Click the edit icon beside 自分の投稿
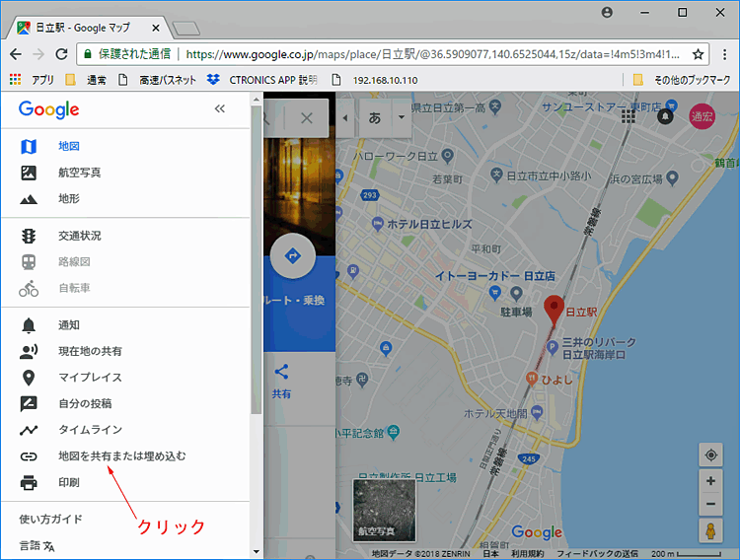Viewport: 740px width, 560px height. tap(29, 404)
